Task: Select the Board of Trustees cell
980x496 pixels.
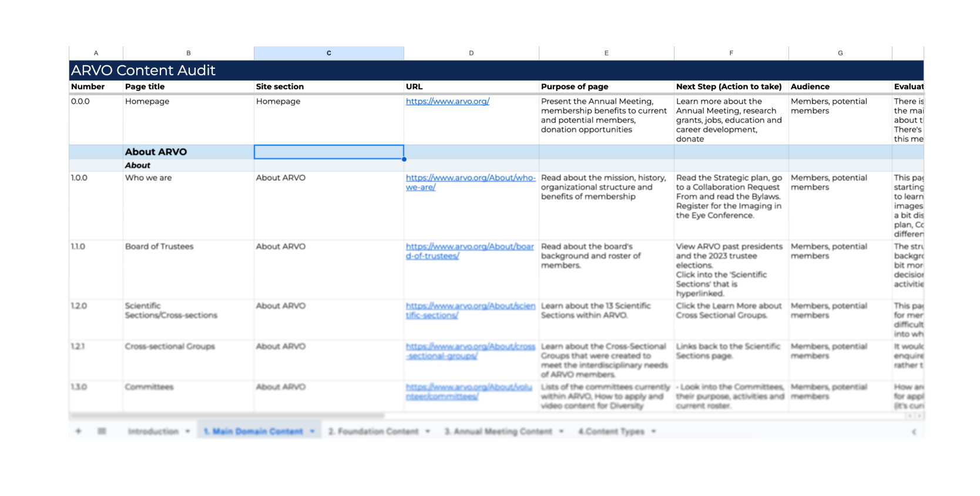Action: pyautogui.click(x=189, y=270)
